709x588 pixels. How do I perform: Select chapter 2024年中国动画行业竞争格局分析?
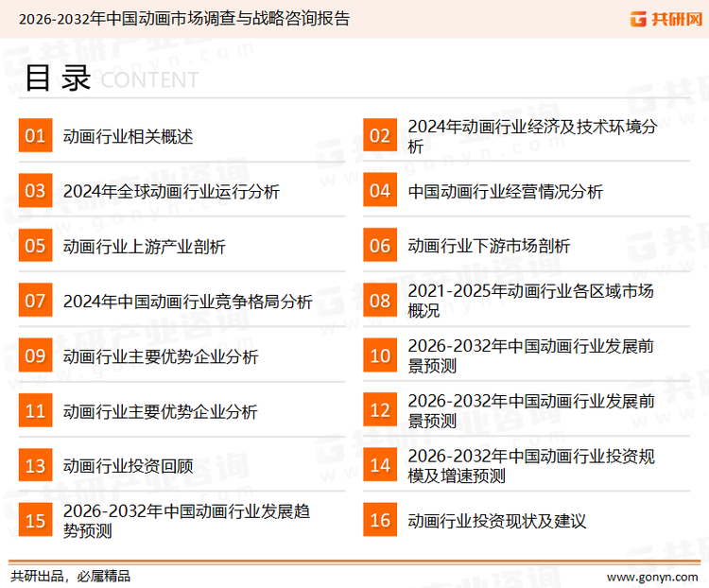[x=188, y=302]
